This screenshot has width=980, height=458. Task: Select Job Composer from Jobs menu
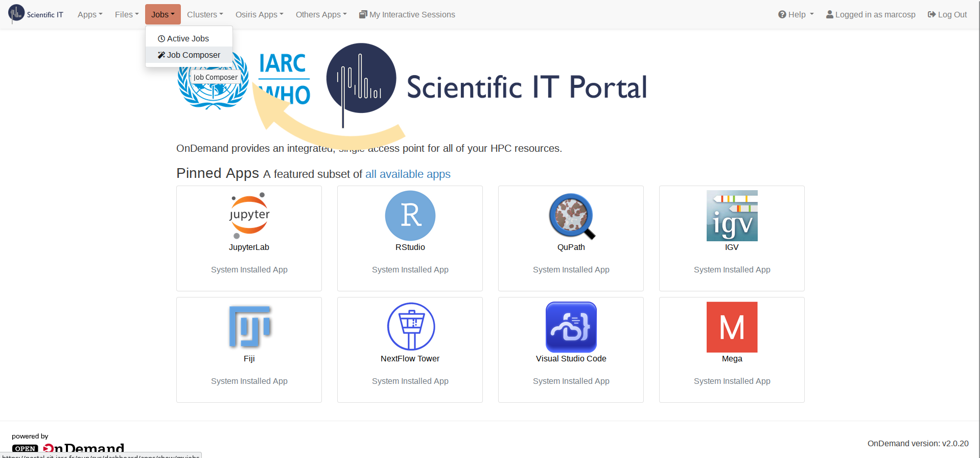189,55
